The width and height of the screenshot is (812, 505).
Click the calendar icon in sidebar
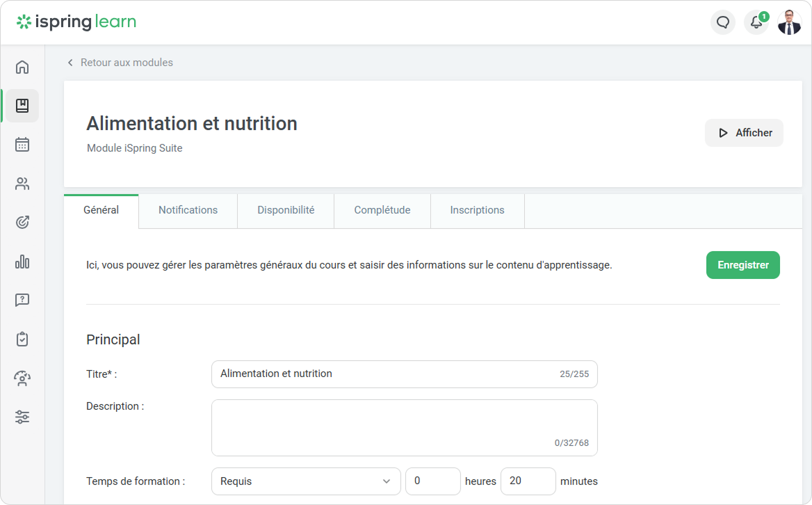(22, 145)
